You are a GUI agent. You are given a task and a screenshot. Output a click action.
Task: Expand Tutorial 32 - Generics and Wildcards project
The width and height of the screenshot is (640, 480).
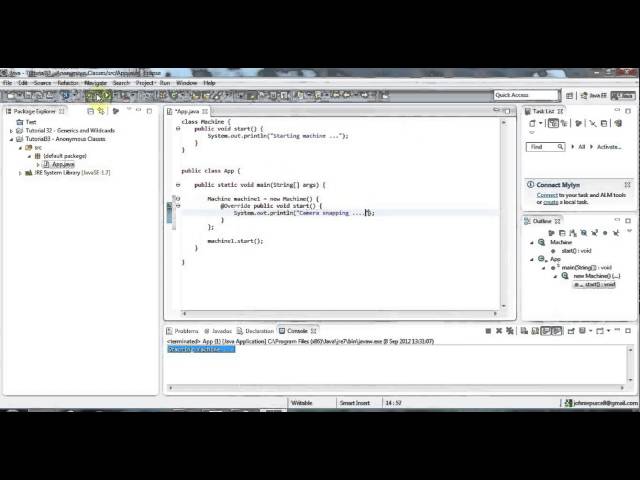pos(11,131)
